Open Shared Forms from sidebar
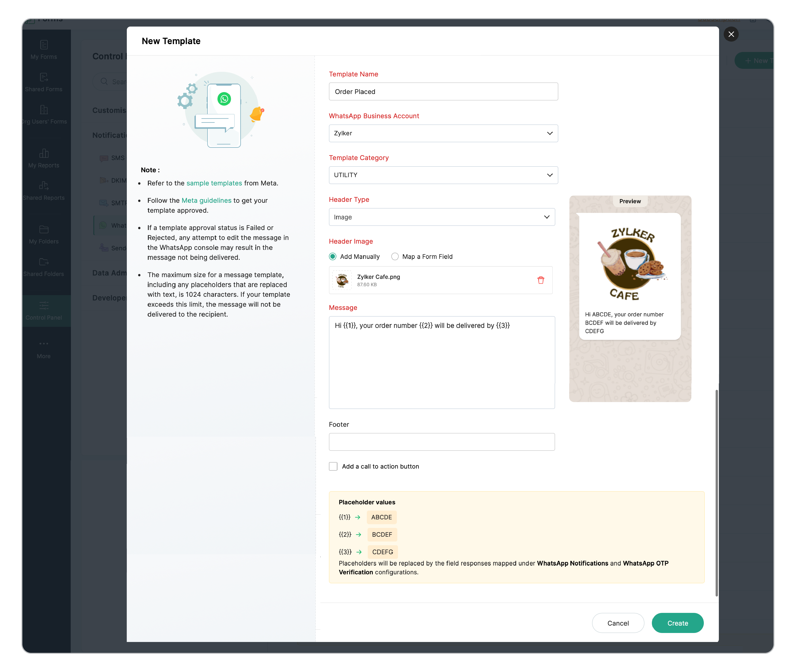The image size is (796, 672). pyautogui.click(x=44, y=82)
